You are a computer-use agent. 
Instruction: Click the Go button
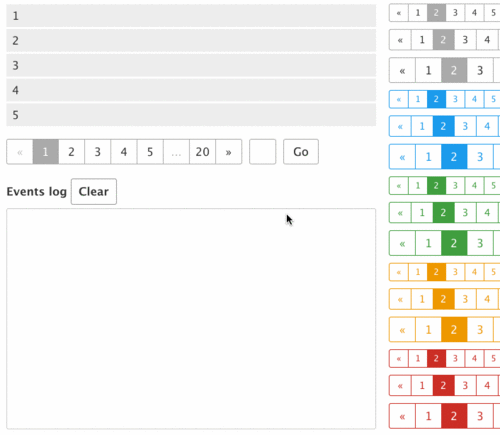pyautogui.click(x=301, y=152)
